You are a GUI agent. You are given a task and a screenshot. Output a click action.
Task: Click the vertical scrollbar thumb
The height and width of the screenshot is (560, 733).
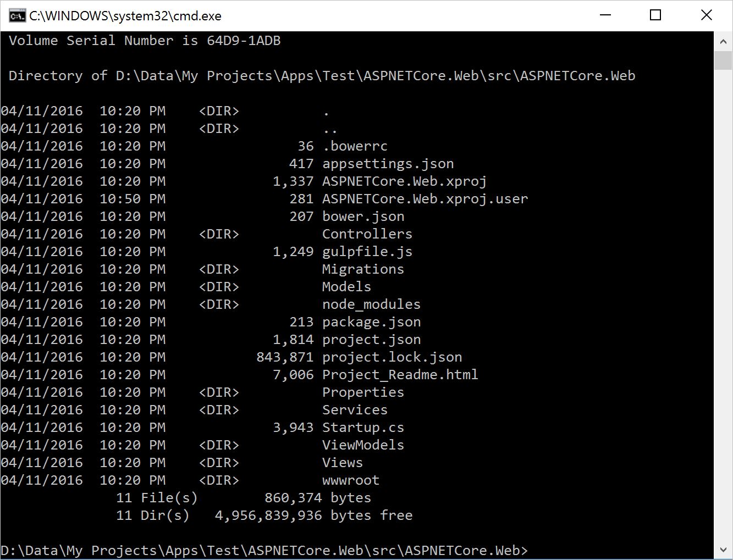point(723,60)
